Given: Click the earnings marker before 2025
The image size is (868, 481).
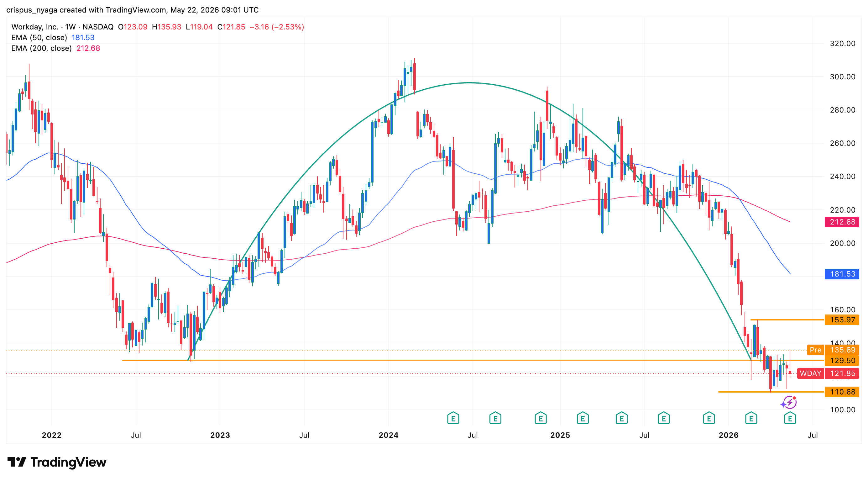Looking at the screenshot, I should (541, 418).
